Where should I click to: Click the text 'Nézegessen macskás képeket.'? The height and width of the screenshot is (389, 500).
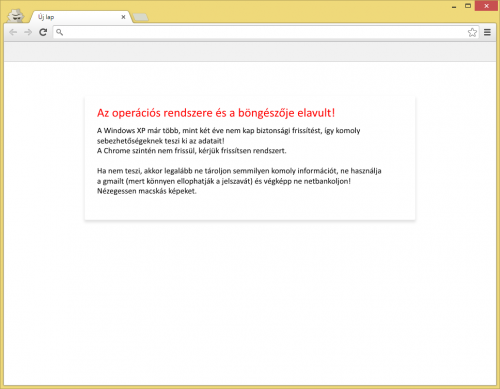pyautogui.click(x=147, y=191)
